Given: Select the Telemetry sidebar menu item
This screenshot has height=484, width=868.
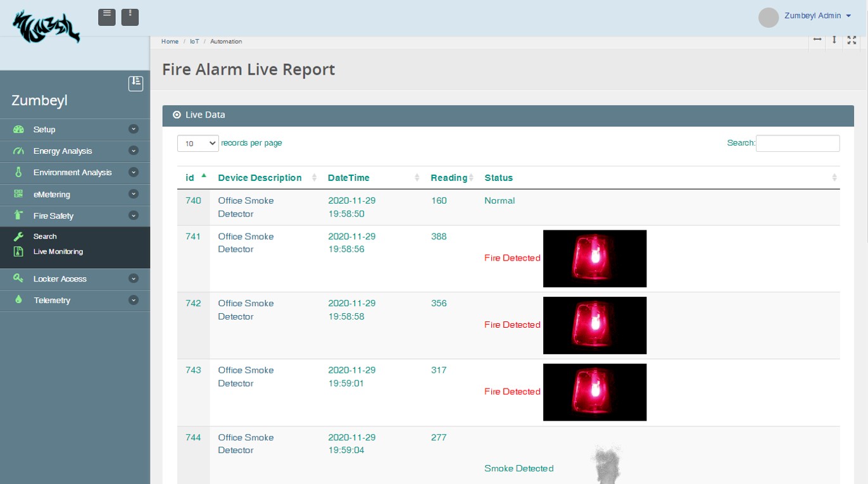Looking at the screenshot, I should tap(52, 301).
